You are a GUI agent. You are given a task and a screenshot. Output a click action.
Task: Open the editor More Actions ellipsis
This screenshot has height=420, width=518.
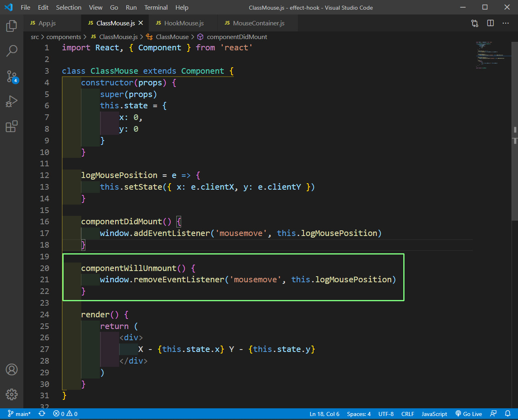[x=506, y=23]
